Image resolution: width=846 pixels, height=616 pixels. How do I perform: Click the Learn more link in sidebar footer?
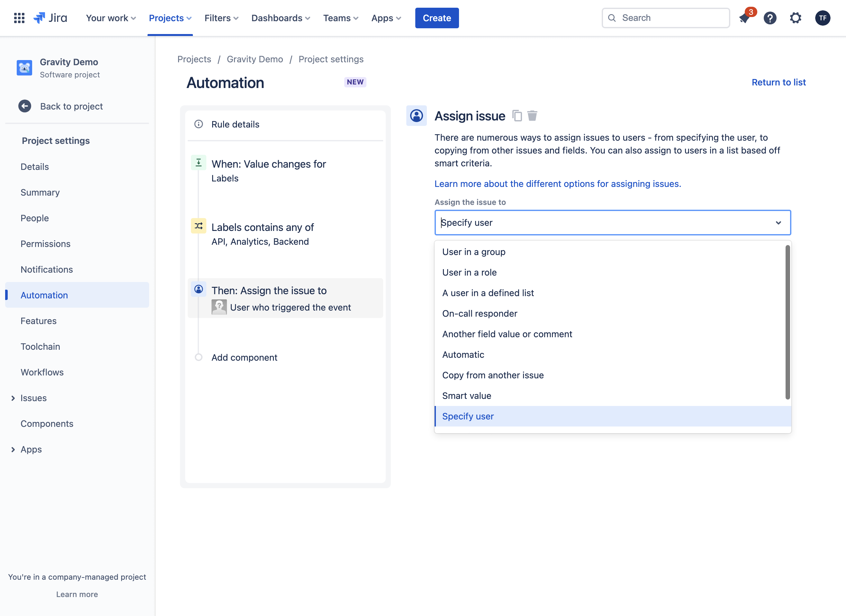tap(77, 594)
